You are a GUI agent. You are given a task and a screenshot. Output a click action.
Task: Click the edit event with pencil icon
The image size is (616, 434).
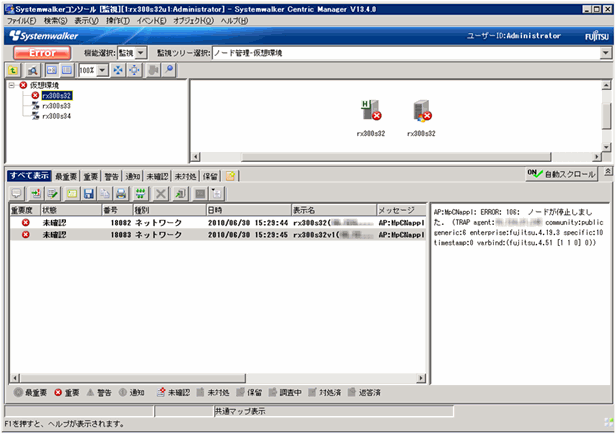52,193
